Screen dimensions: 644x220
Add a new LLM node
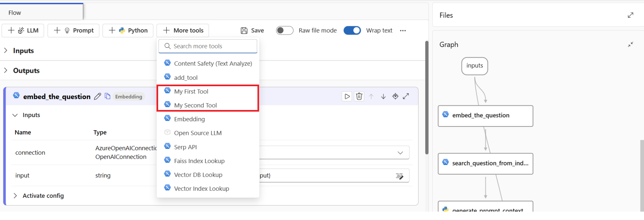23,31
